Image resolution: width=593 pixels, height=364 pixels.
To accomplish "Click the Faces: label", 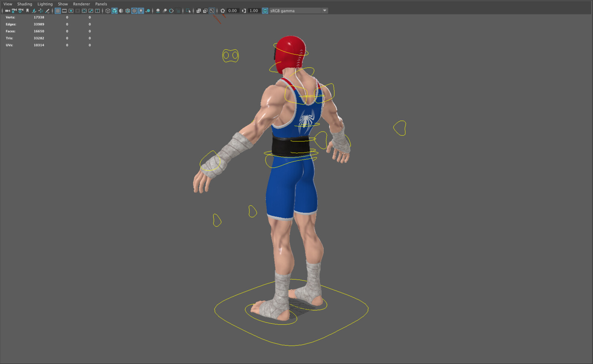I will click(10, 31).
